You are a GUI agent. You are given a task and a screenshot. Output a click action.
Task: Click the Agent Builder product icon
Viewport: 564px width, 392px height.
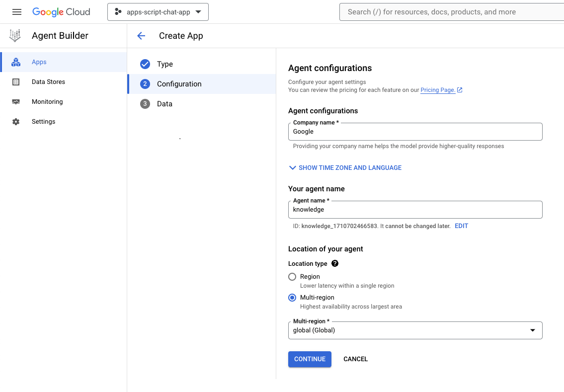[15, 36]
